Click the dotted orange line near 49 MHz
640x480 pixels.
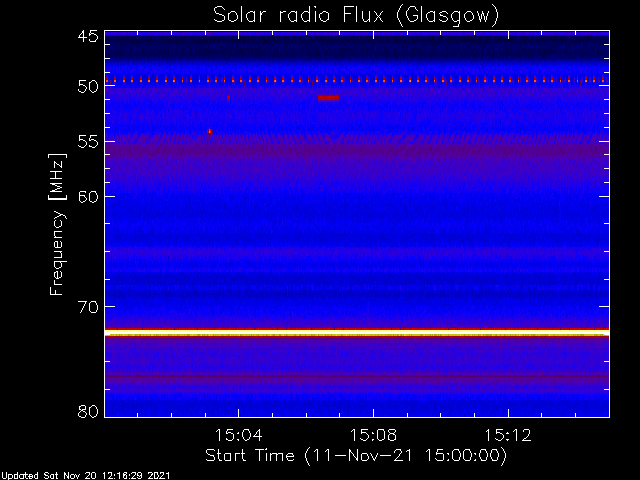(357, 80)
